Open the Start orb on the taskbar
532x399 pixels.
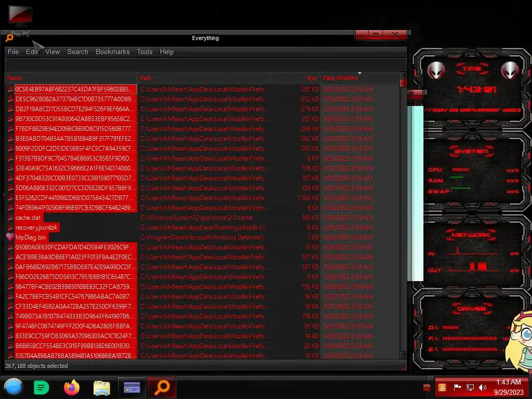tap(14, 387)
